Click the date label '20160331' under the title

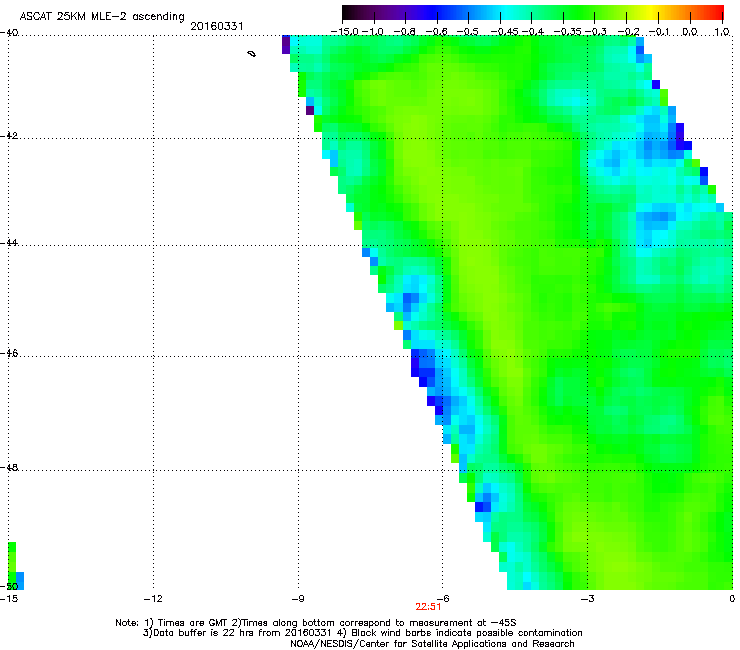coord(217,26)
